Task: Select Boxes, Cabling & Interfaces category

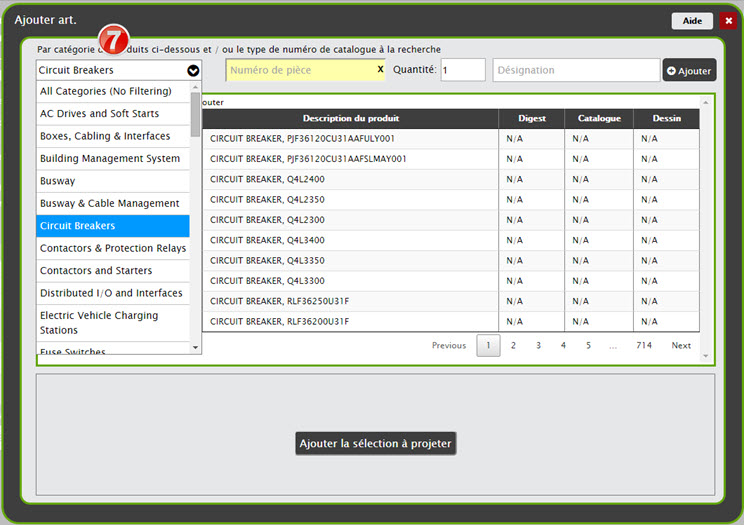Action: pyautogui.click(x=113, y=136)
